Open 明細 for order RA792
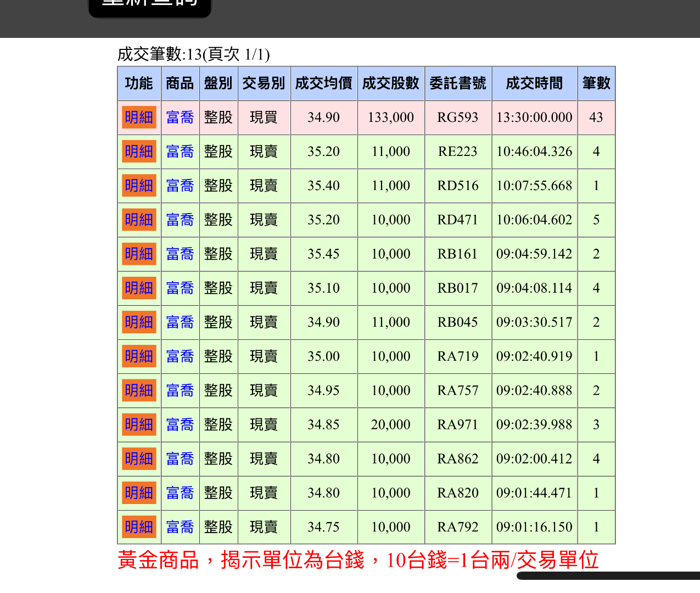The width and height of the screenshot is (700, 593). click(x=139, y=527)
